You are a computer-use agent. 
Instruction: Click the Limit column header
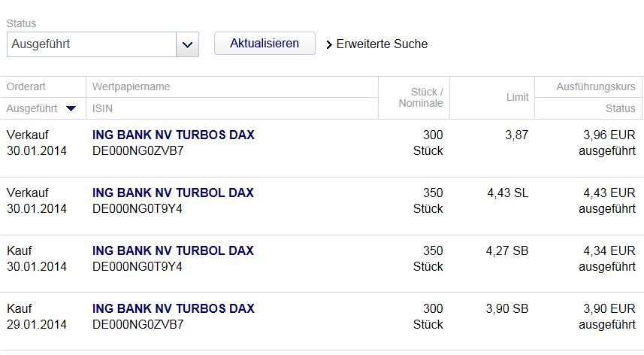point(516,98)
